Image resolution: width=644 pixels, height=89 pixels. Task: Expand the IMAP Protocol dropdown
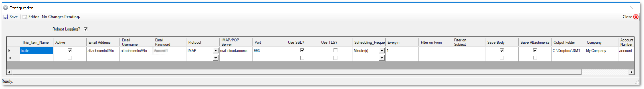(x=216, y=51)
